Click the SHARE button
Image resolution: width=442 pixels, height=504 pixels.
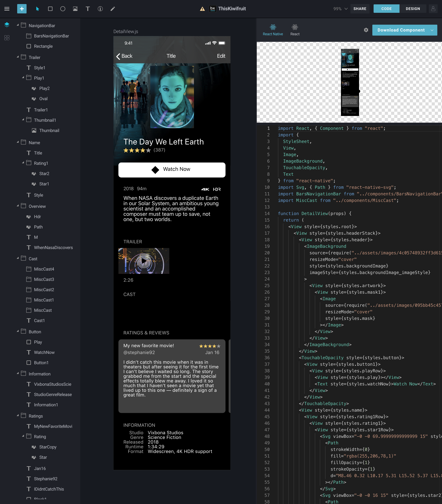360,9
